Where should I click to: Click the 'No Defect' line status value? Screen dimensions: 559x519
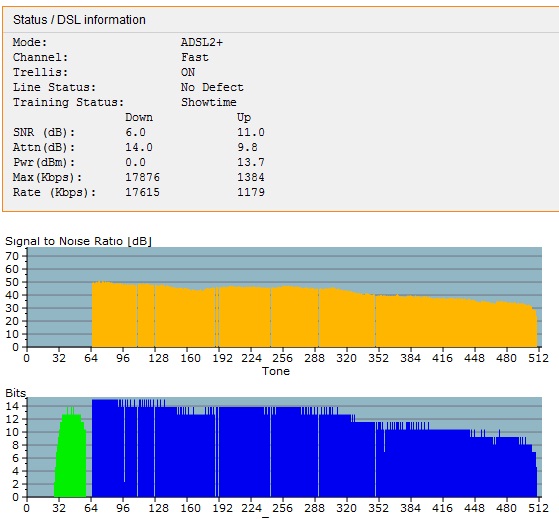click(212, 87)
